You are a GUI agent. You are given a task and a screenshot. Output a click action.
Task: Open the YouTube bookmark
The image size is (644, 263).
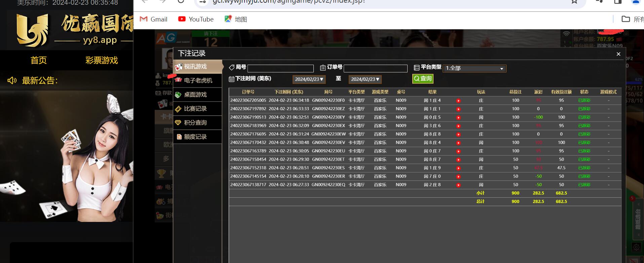(x=196, y=19)
